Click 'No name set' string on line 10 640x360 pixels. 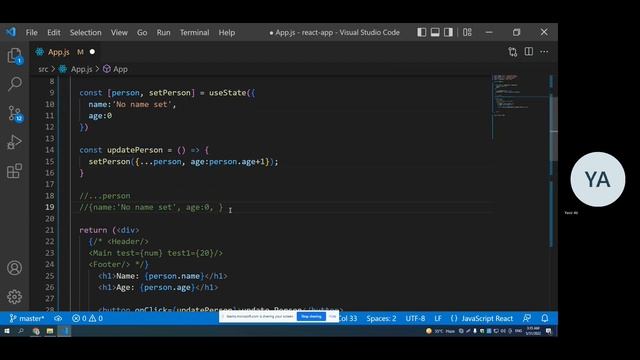click(142, 104)
